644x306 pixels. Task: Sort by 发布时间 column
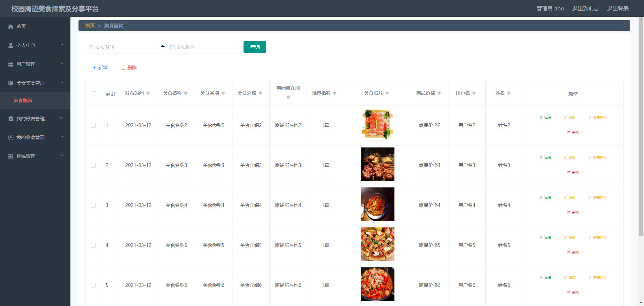[x=148, y=93]
